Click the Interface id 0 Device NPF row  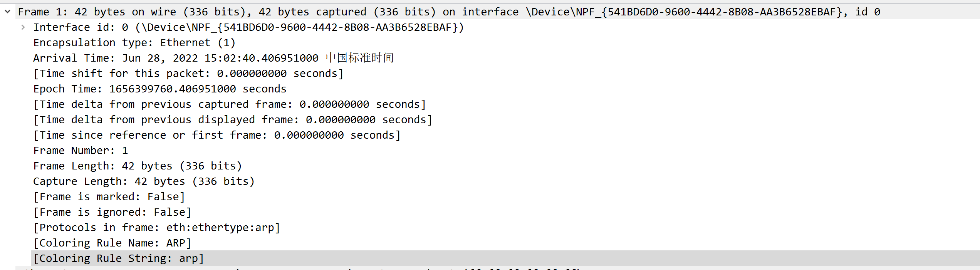pyautogui.click(x=248, y=27)
